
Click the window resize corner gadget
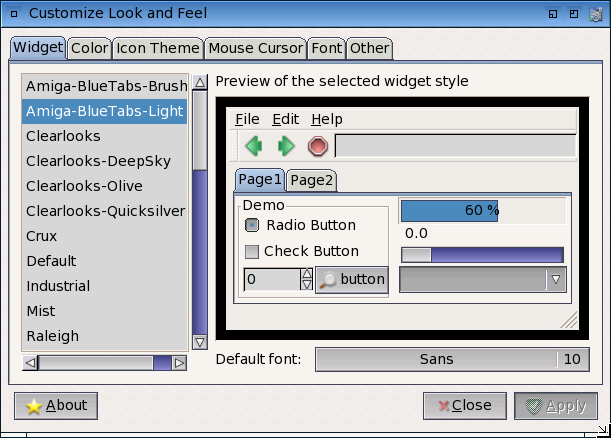click(603, 430)
